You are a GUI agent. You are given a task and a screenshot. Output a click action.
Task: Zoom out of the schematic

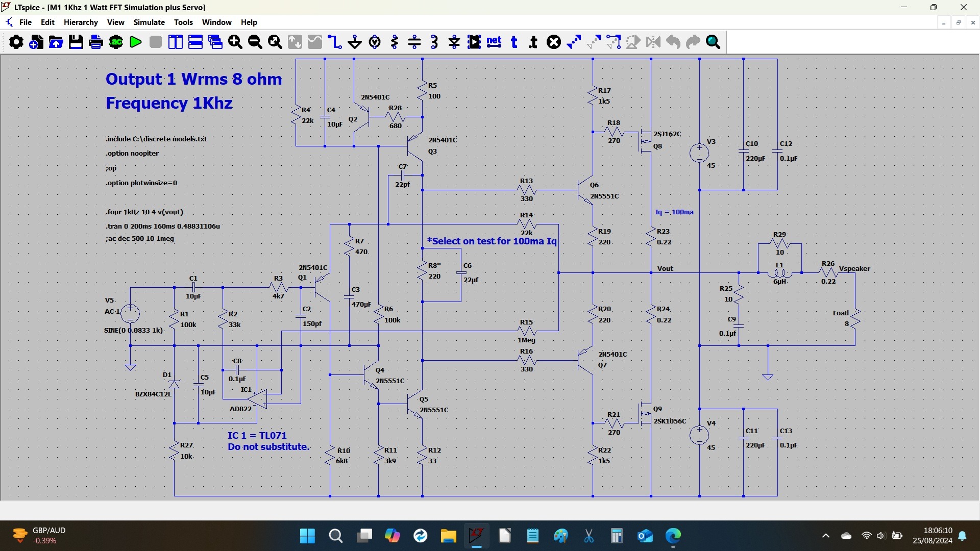255,42
